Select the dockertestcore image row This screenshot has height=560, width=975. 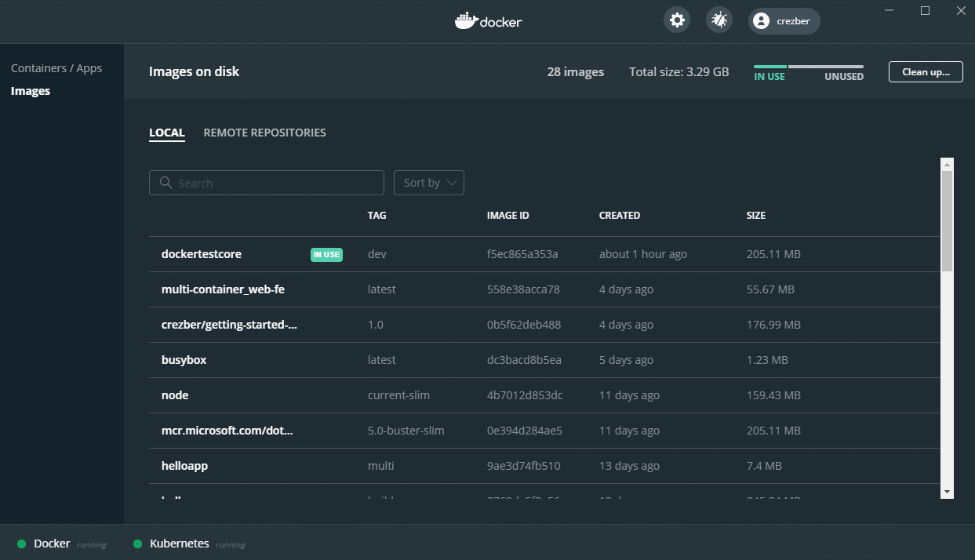[544, 254]
